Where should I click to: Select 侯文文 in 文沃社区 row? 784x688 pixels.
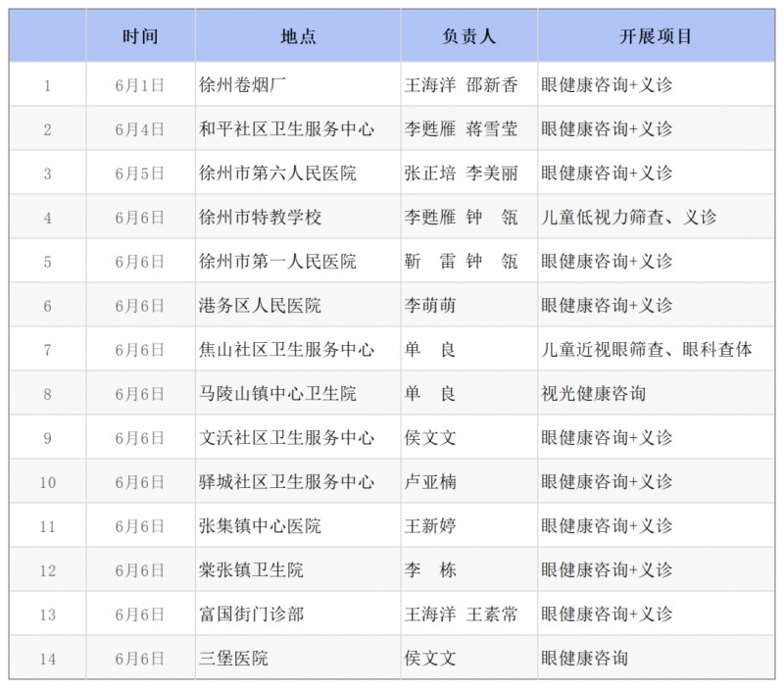pyautogui.click(x=430, y=437)
